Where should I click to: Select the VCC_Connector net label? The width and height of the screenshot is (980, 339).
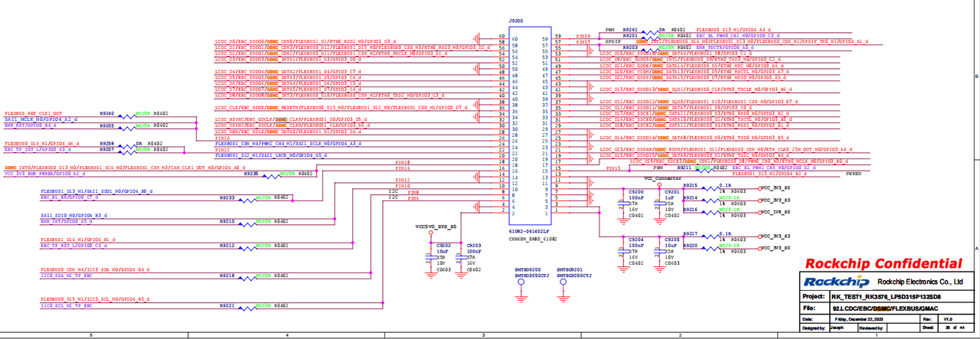pyautogui.click(x=662, y=178)
